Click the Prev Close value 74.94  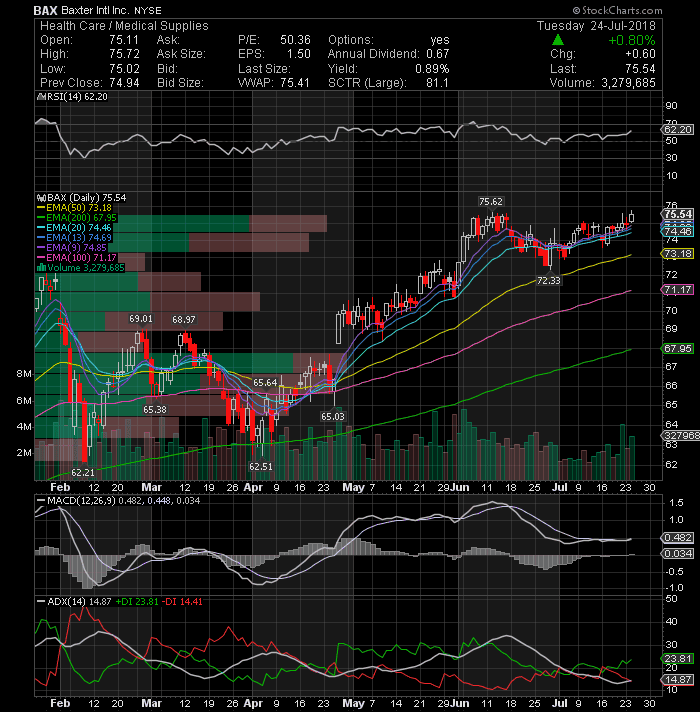point(124,83)
